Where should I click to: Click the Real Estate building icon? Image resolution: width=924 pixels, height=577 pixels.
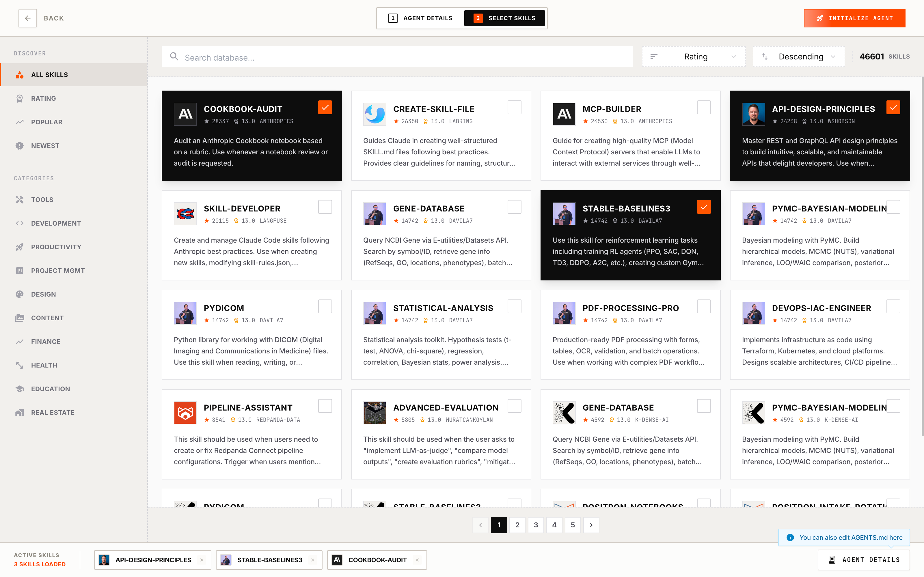[20, 413]
